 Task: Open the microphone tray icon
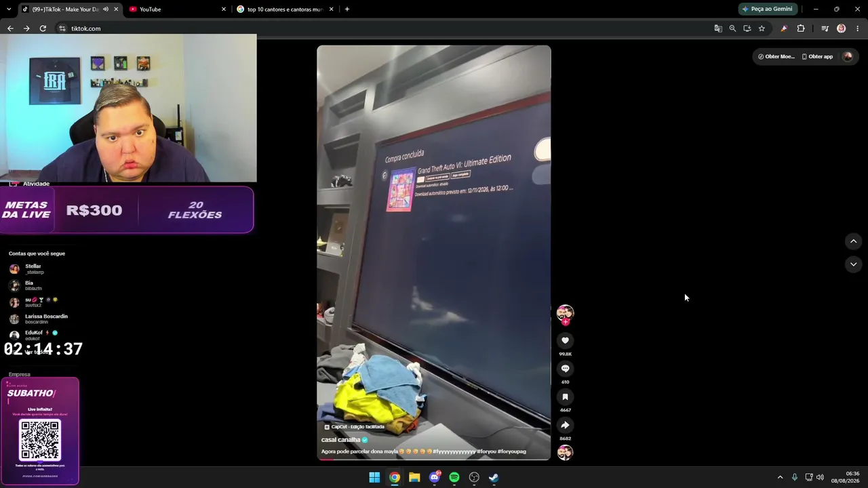click(x=795, y=477)
